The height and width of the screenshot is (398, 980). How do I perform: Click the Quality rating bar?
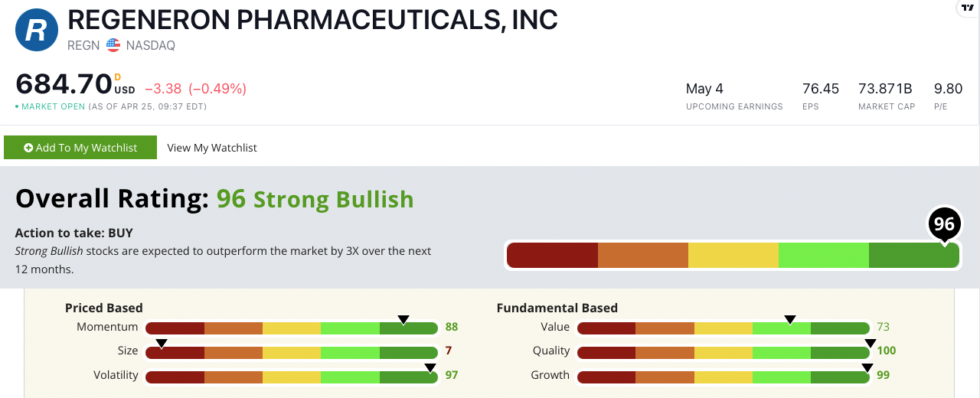coord(723,352)
